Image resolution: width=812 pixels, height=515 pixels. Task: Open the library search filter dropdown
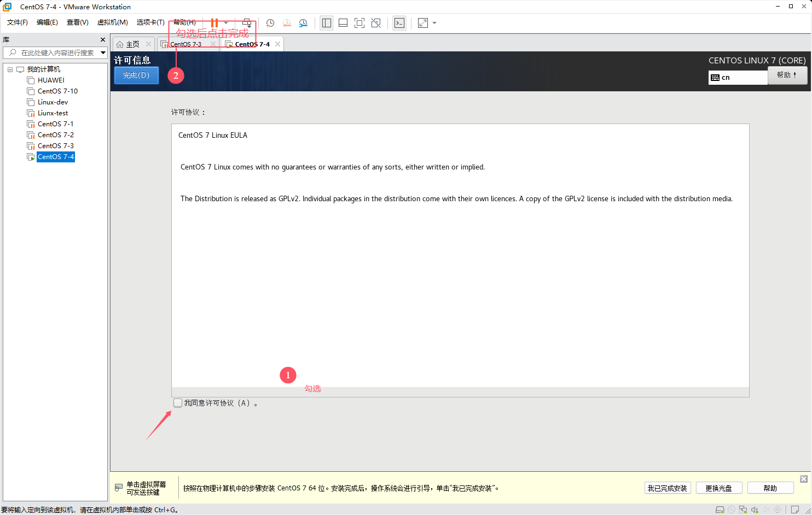(103, 52)
